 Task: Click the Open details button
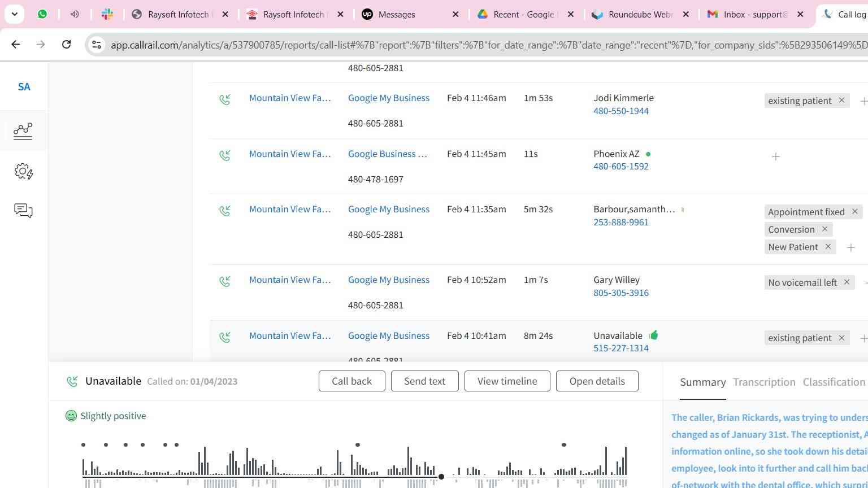click(x=597, y=381)
